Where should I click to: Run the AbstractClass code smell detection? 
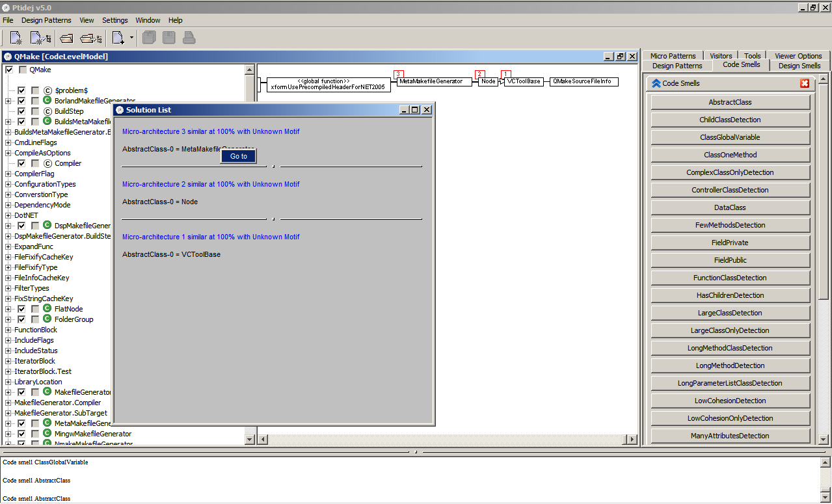pyautogui.click(x=730, y=101)
